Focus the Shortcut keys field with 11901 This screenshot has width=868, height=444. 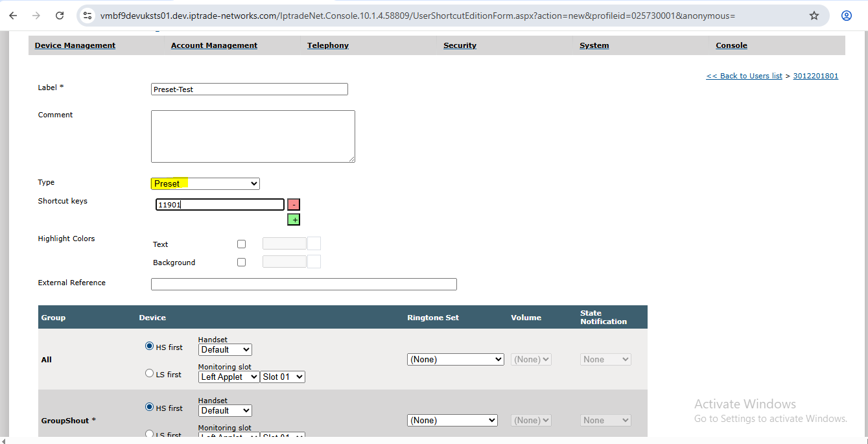coord(220,205)
